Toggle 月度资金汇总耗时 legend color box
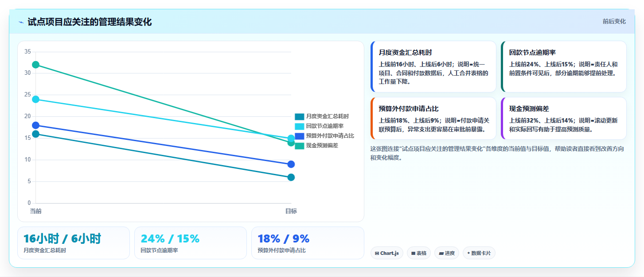 300,116
